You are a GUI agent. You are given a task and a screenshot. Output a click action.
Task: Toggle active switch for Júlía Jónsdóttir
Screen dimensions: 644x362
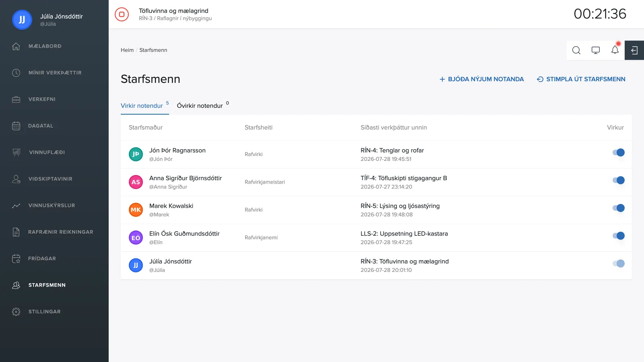[x=619, y=263]
